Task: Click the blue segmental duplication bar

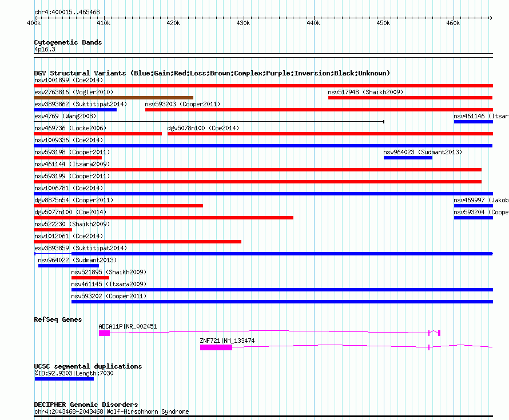Action: point(64,379)
